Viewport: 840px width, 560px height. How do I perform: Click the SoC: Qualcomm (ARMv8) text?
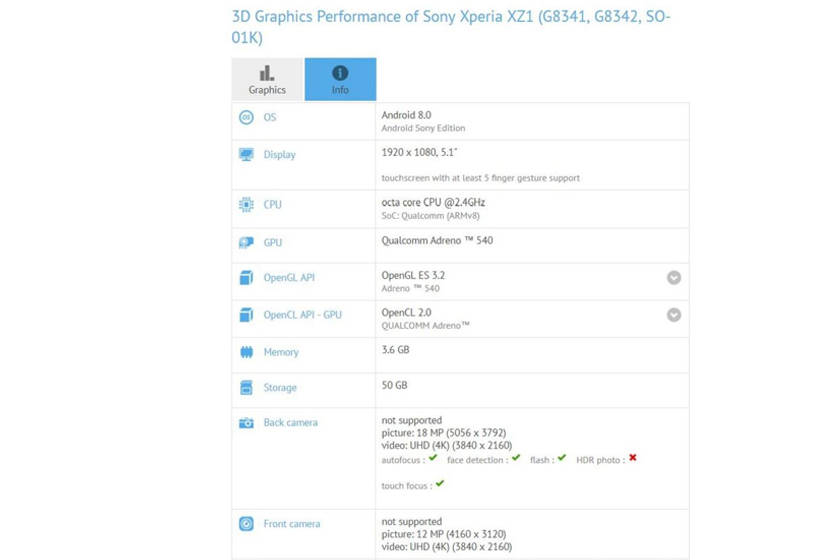(x=431, y=216)
